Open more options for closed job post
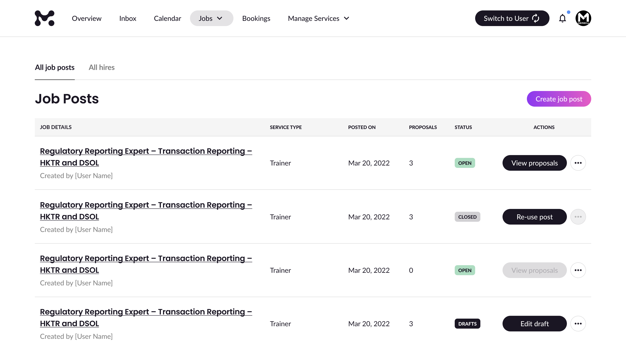 [x=578, y=217]
